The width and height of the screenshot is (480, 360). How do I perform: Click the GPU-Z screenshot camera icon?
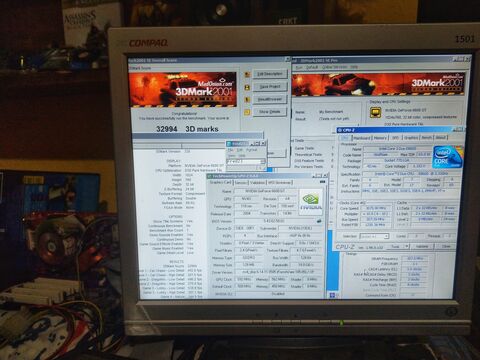(x=322, y=182)
